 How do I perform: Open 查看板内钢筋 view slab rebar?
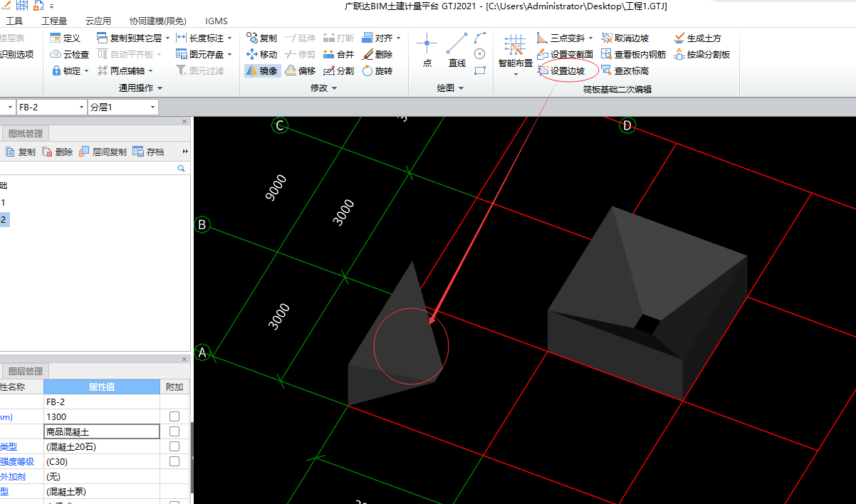click(633, 54)
